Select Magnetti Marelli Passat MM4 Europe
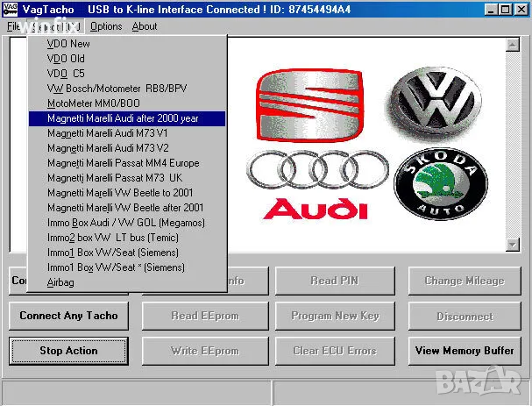 [127, 163]
